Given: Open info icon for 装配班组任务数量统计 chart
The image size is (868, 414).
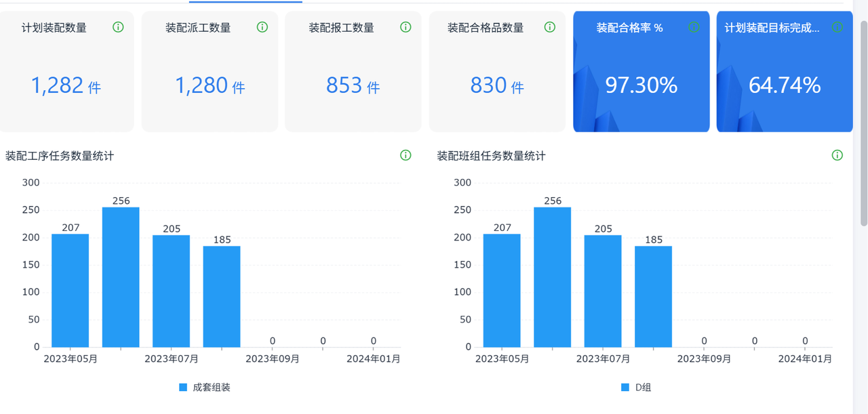Looking at the screenshot, I should pos(837,155).
